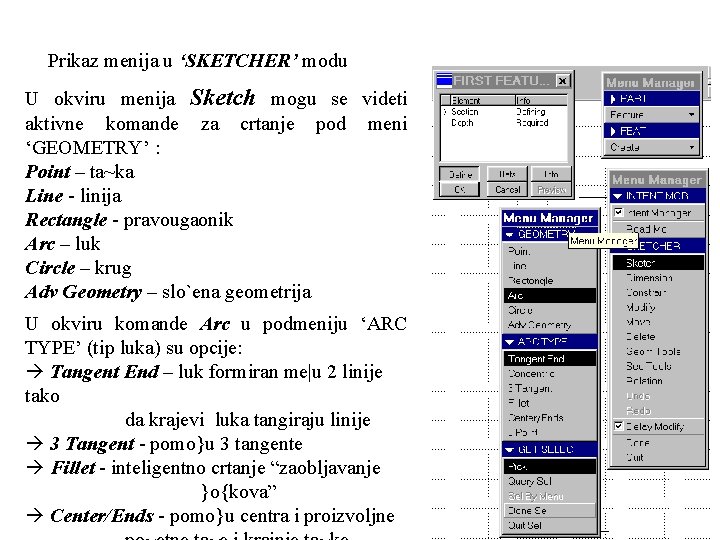Screen dimensions: 720x540
Task: Open the Create dropdown arrow
Action: click(692, 147)
